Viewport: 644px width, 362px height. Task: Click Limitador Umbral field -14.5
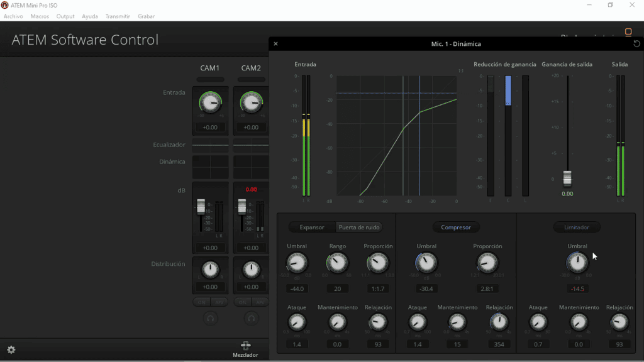click(577, 288)
